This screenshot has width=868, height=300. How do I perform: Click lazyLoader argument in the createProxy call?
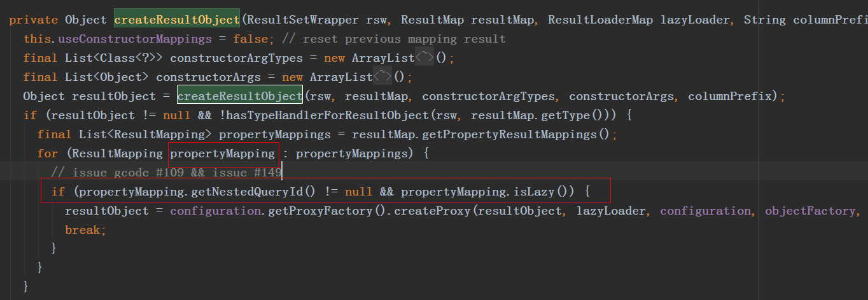[611, 211]
